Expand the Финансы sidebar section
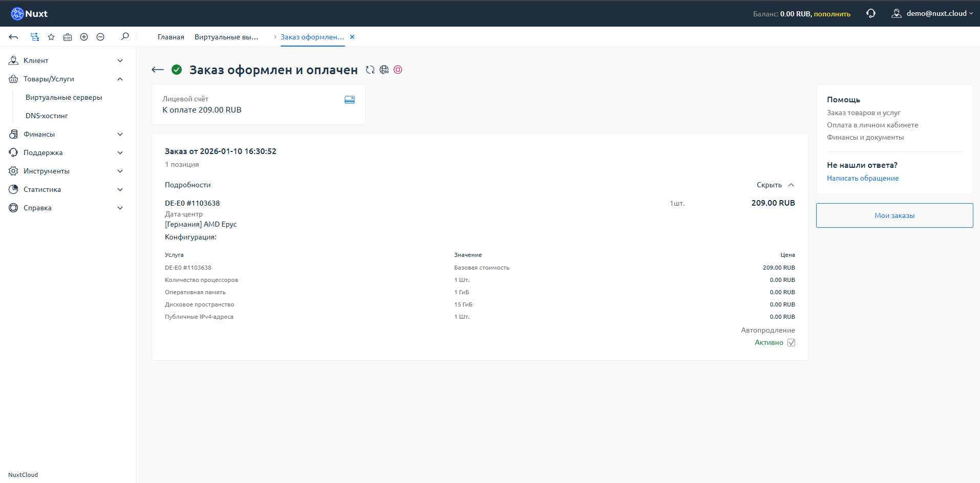Image resolution: width=980 pixels, height=483 pixels. pyautogui.click(x=67, y=134)
